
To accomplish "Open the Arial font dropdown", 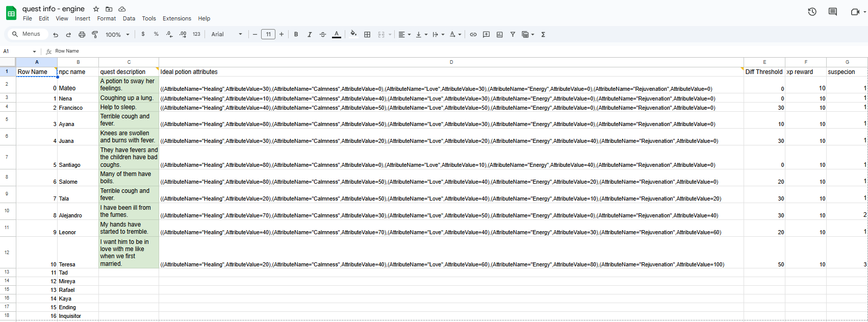I will click(x=227, y=35).
